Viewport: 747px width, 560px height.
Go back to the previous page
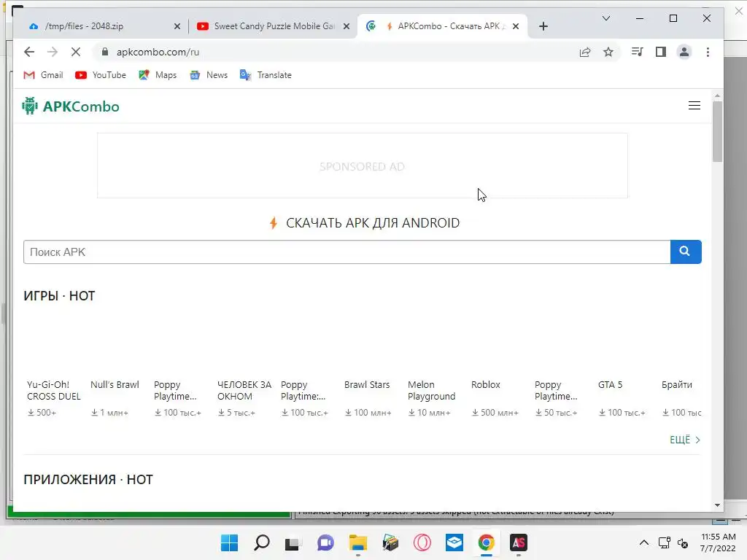[x=29, y=52]
